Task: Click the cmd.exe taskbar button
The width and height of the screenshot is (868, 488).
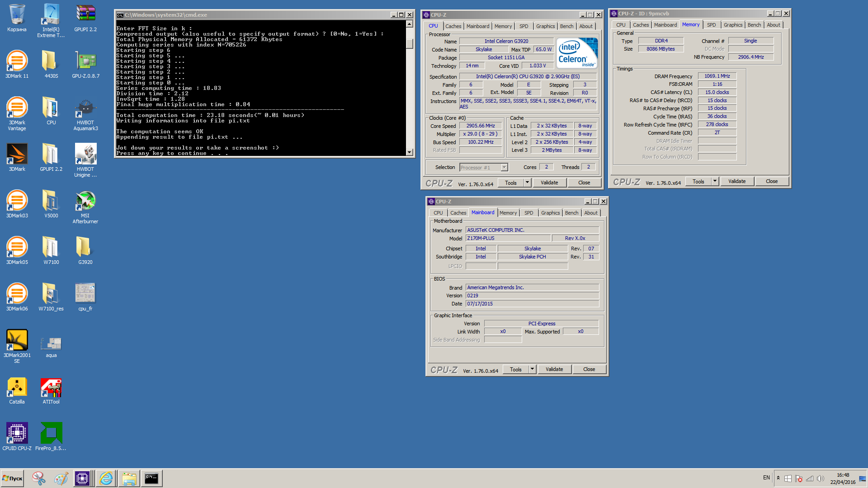Action: click(151, 479)
